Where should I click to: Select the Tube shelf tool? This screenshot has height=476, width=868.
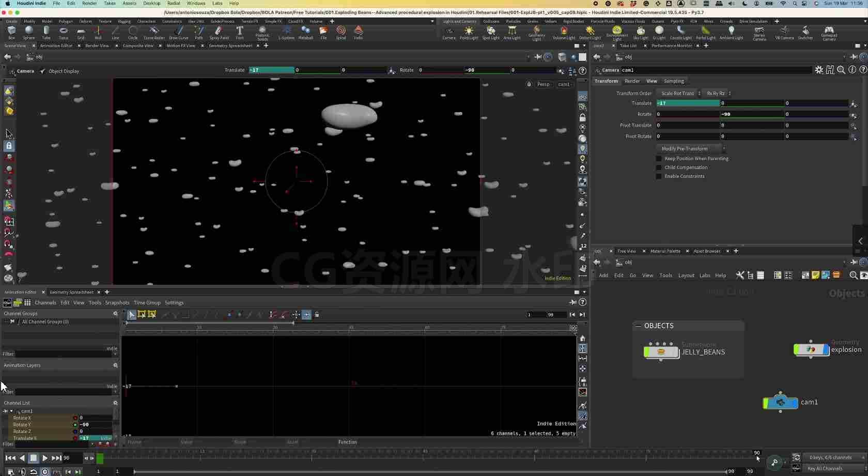(47, 33)
